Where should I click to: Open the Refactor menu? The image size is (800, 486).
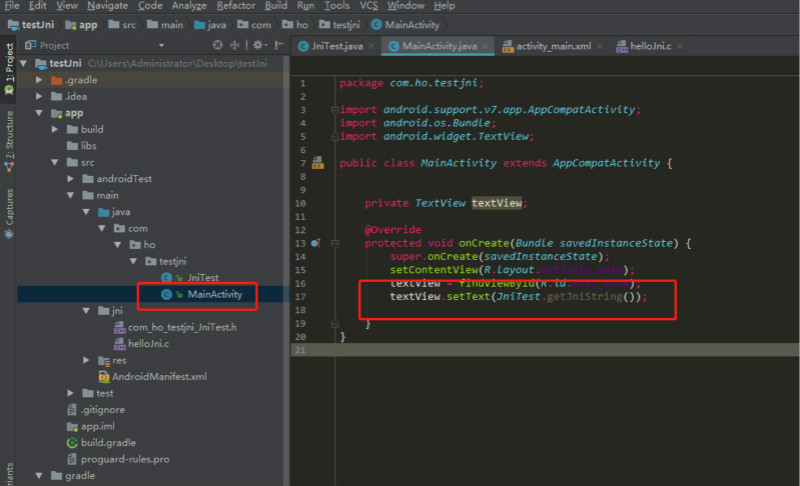(236, 6)
